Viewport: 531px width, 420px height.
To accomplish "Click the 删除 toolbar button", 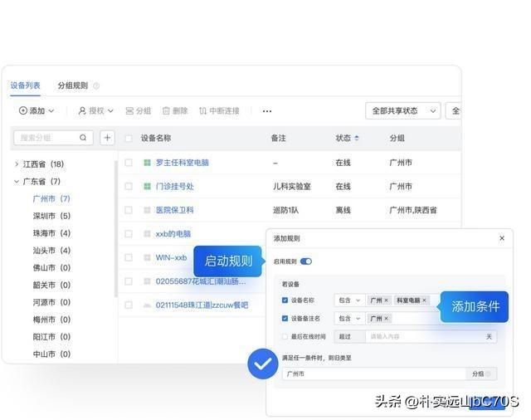I will (175, 110).
